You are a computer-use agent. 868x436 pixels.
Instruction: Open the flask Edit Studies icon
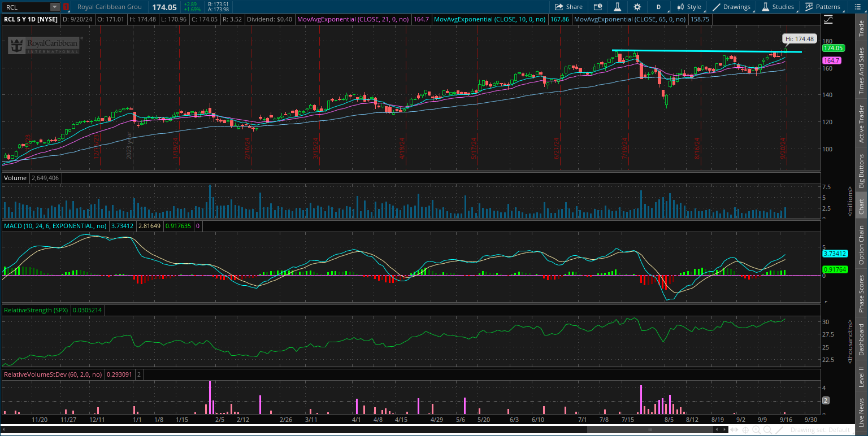pyautogui.click(x=618, y=7)
